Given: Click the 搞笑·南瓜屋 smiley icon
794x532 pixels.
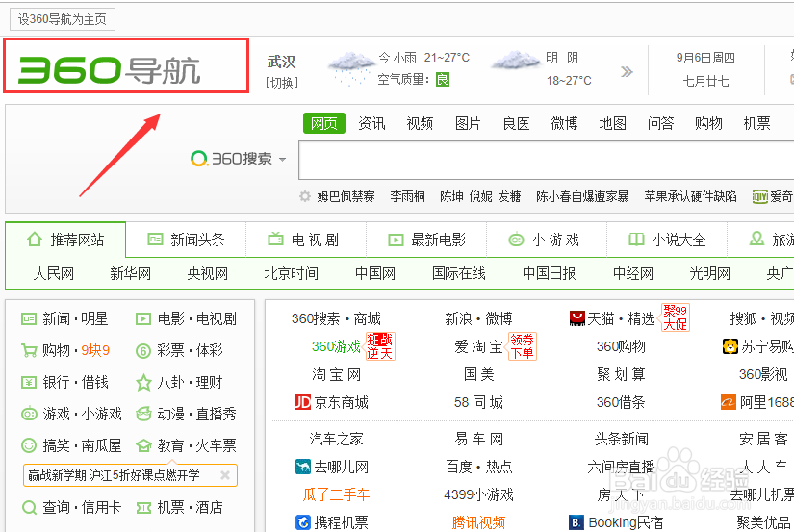Looking at the screenshot, I should tap(29, 445).
